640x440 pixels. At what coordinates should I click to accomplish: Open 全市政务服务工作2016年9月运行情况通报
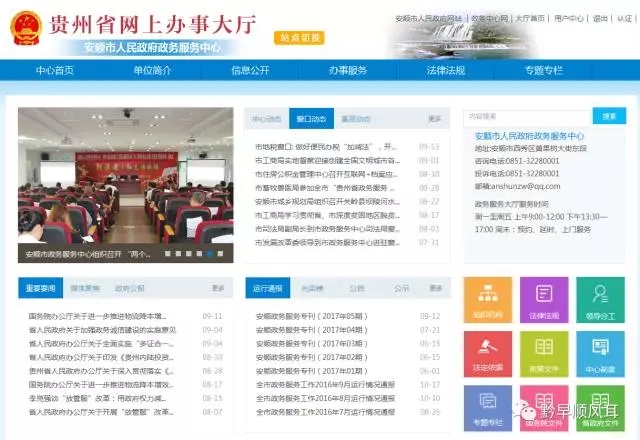point(325,384)
